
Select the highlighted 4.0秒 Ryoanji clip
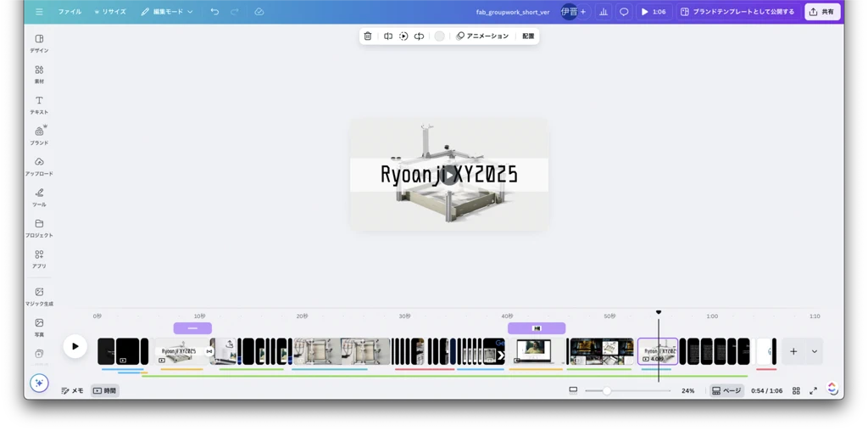(658, 351)
